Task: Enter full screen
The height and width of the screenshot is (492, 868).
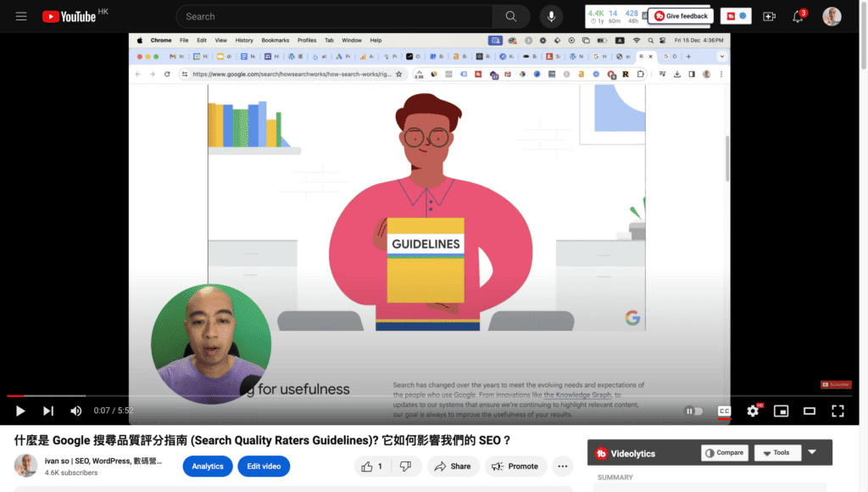Action: 837,411
